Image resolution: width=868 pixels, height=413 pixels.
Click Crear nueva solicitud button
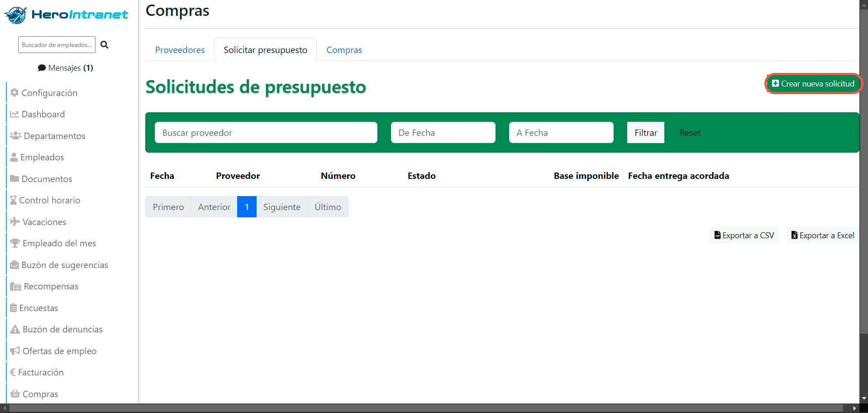(813, 84)
